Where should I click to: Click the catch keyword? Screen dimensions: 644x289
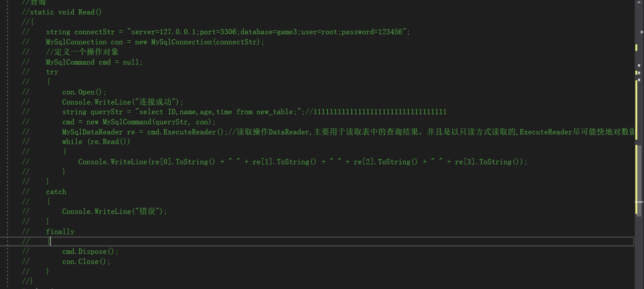click(x=56, y=191)
